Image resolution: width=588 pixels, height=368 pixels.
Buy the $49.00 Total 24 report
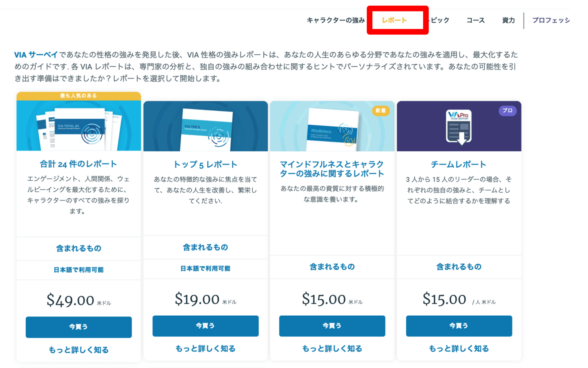(x=78, y=327)
